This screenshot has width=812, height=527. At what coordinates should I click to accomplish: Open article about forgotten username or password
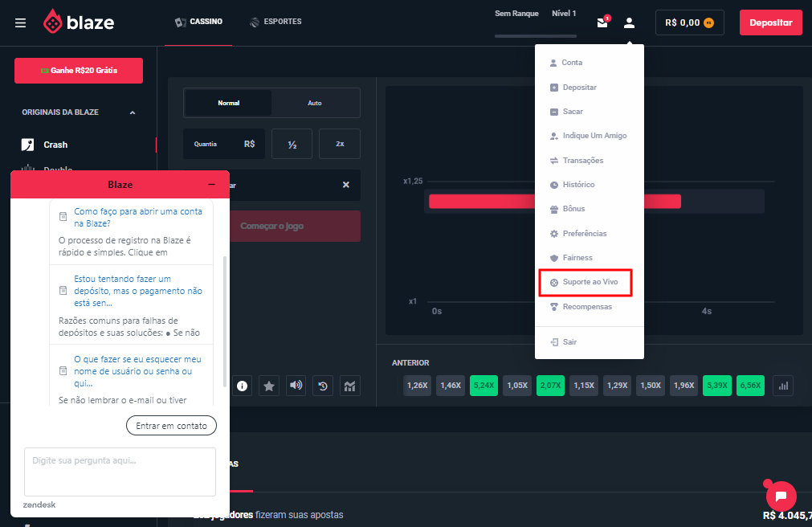[138, 371]
